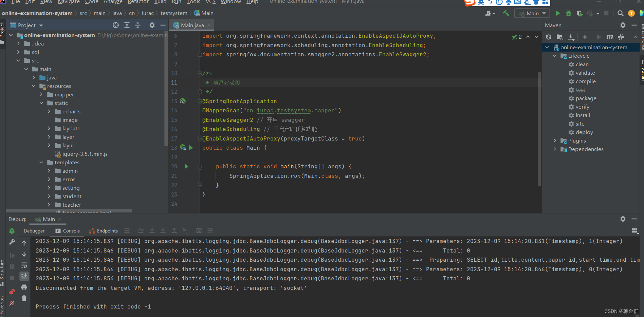This screenshot has height=317, width=644.
Task: Toggle mute breakpoints icon
Action: point(12,303)
